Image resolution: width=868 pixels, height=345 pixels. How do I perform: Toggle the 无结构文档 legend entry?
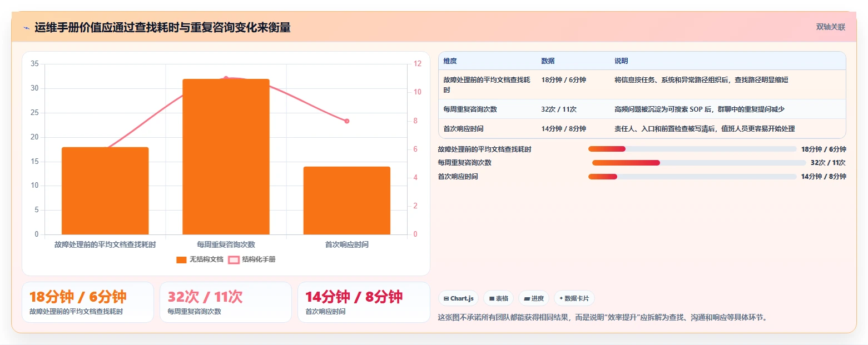pyautogui.click(x=200, y=259)
